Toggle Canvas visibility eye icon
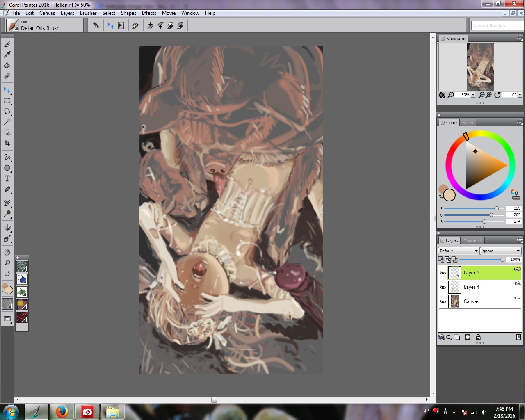525x420 pixels. (x=443, y=301)
